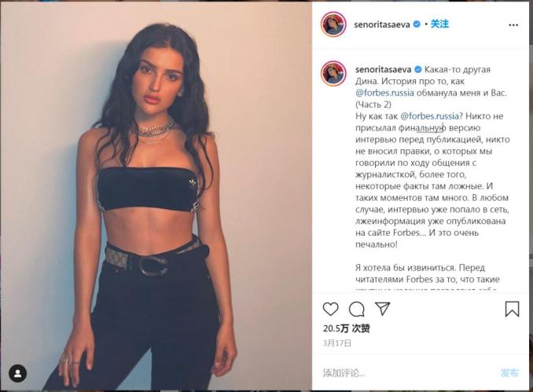The width and height of the screenshot is (533, 392).
Task: Click the main post photo
Action: (x=156, y=196)
